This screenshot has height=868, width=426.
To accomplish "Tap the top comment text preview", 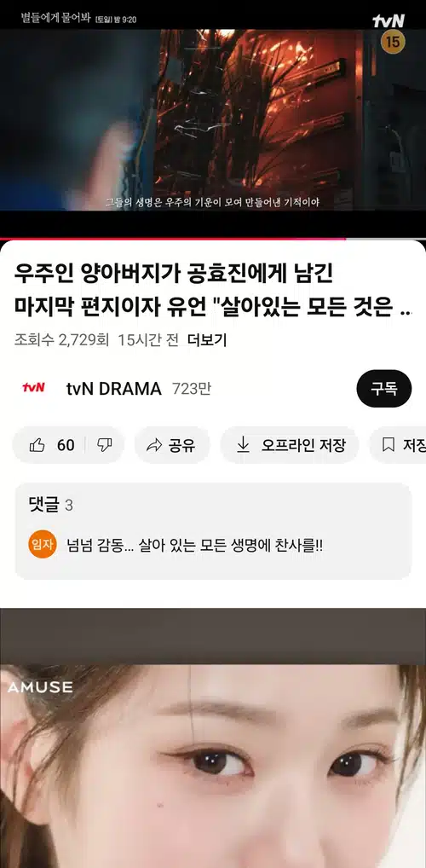I will 194,545.
